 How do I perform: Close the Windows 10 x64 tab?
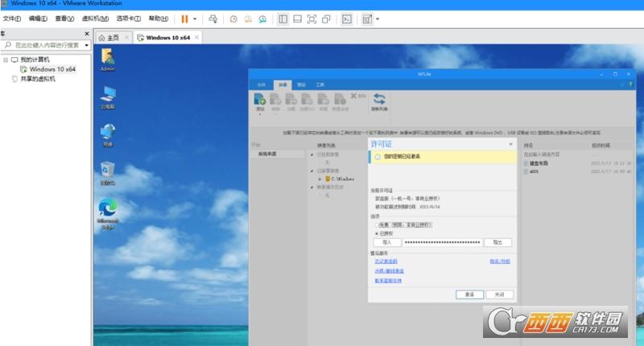click(x=196, y=37)
